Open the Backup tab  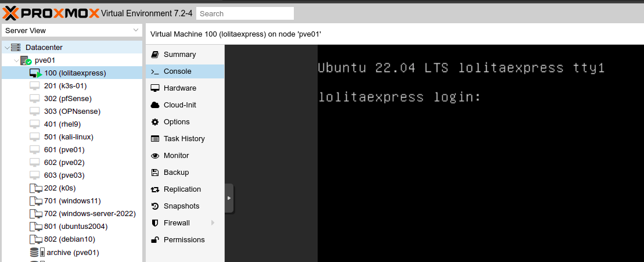(x=185, y=172)
